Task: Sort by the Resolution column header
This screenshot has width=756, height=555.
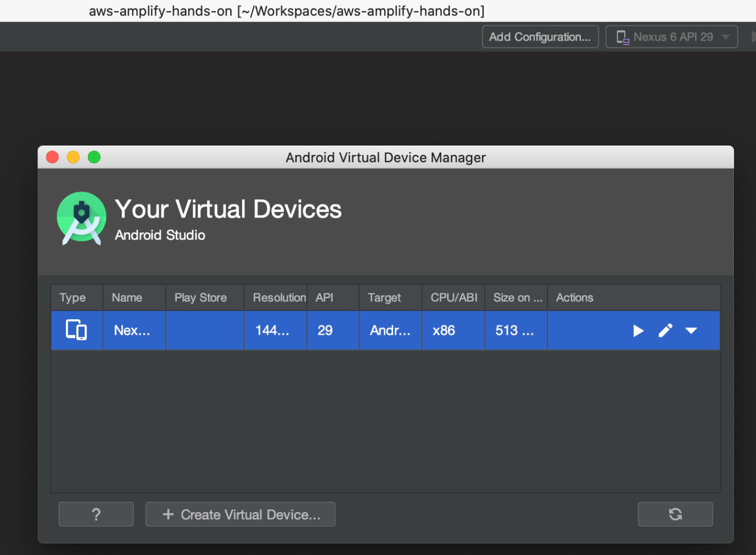Action: point(276,297)
